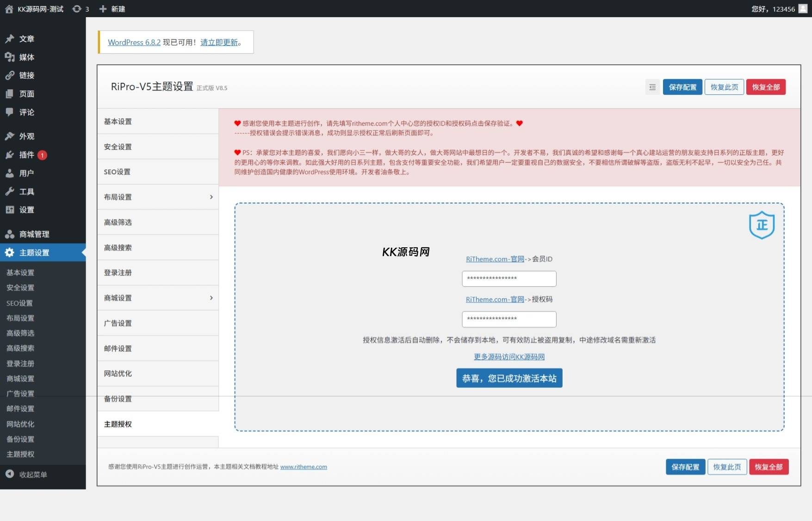The height and width of the screenshot is (521, 812).
Task: Open WordPress 6.8.2 link
Action: click(x=134, y=42)
